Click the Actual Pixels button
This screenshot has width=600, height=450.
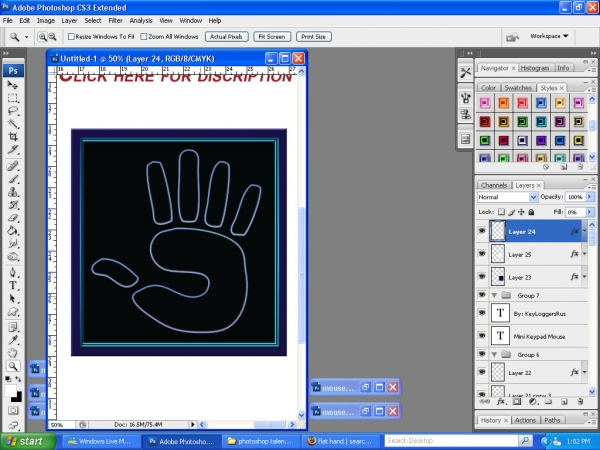pyautogui.click(x=227, y=37)
